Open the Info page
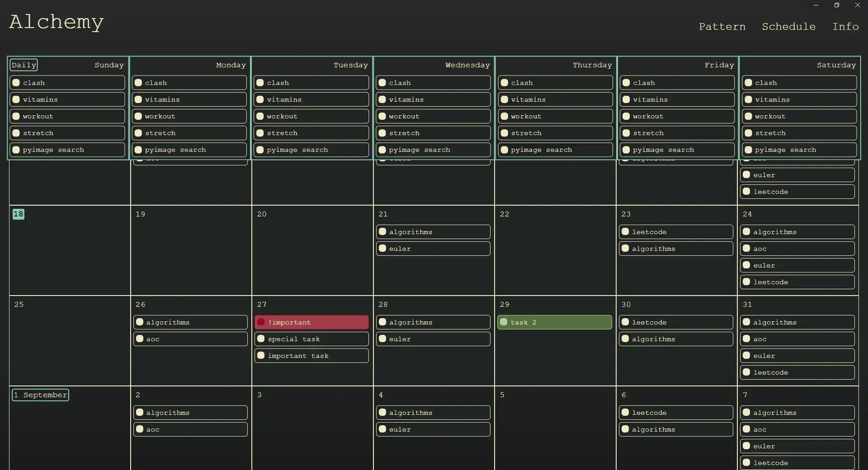 pyautogui.click(x=845, y=27)
